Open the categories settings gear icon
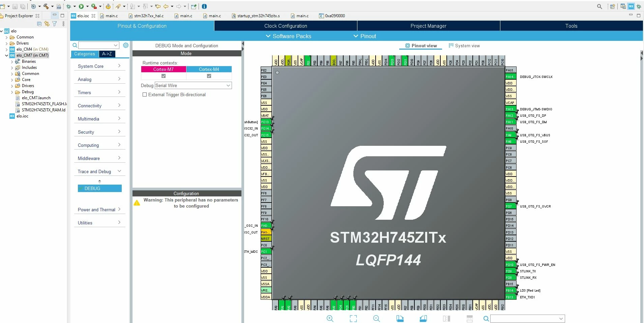Image resolution: width=644 pixels, height=323 pixels. coord(126,45)
